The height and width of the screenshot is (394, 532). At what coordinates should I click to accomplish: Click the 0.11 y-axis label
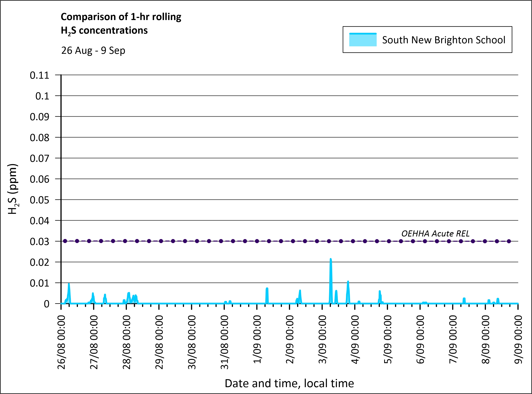[x=40, y=75]
